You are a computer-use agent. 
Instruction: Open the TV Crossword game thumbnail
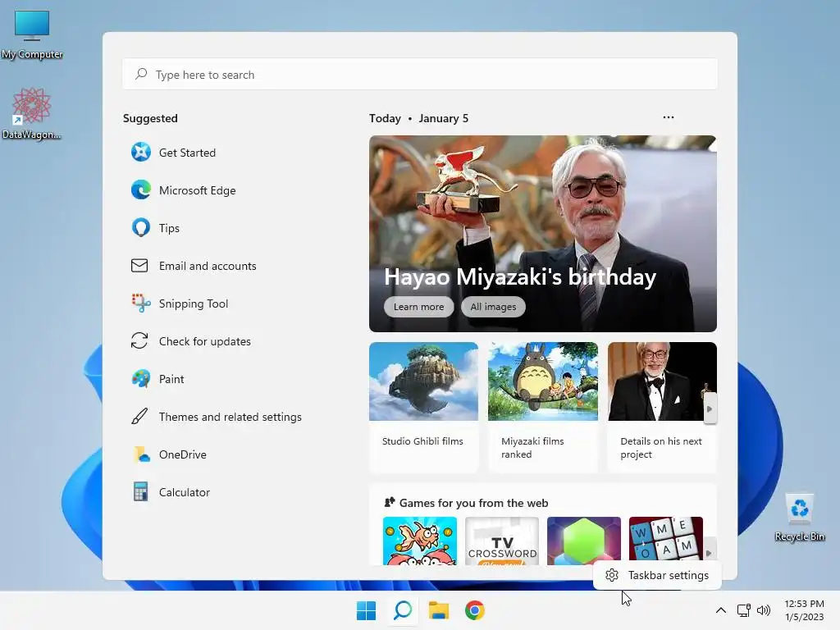[x=502, y=541]
